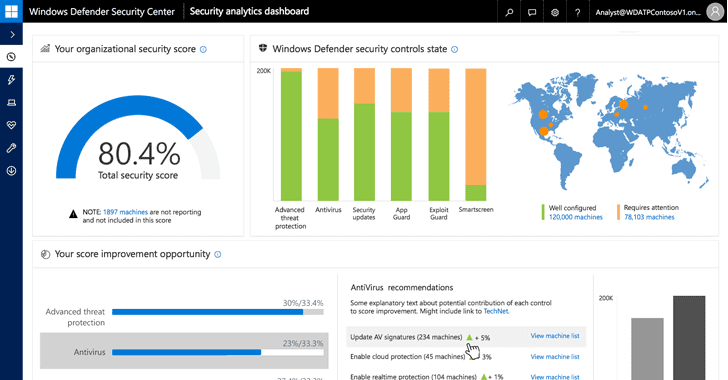The width and height of the screenshot is (728, 380).
Task: Open the gear settings icon in header
Action: (x=555, y=12)
